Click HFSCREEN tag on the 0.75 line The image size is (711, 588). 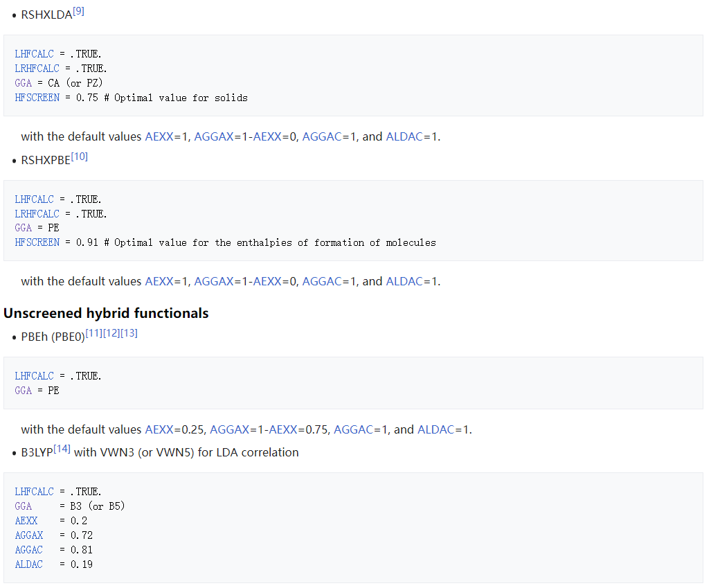click(37, 98)
